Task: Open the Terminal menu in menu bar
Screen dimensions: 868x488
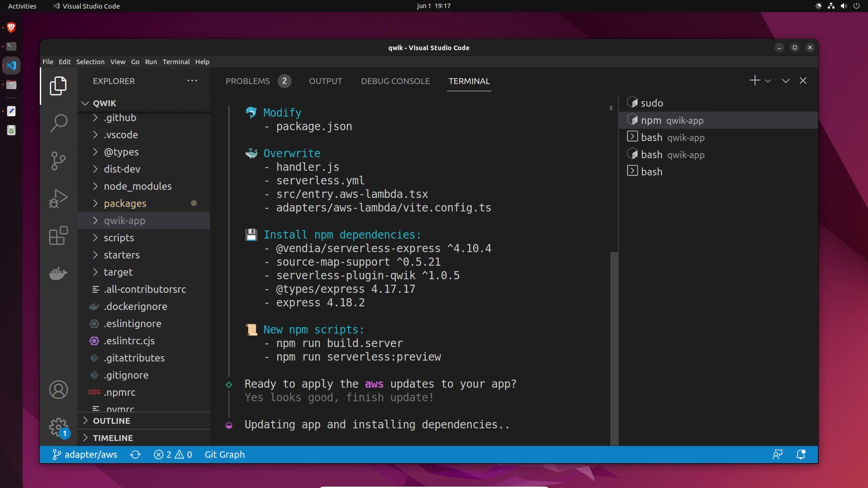Action: click(176, 62)
